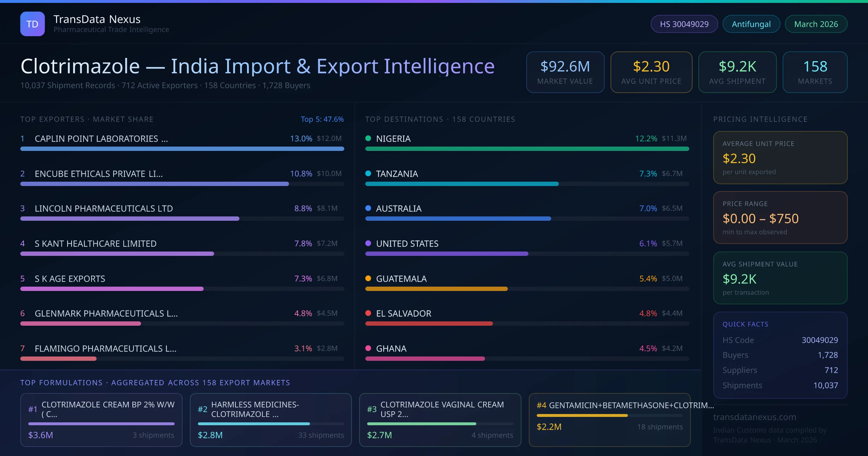The height and width of the screenshot is (456, 868).
Task: Open the Clotrimazole Cream BP formulation card
Action: pos(101,419)
